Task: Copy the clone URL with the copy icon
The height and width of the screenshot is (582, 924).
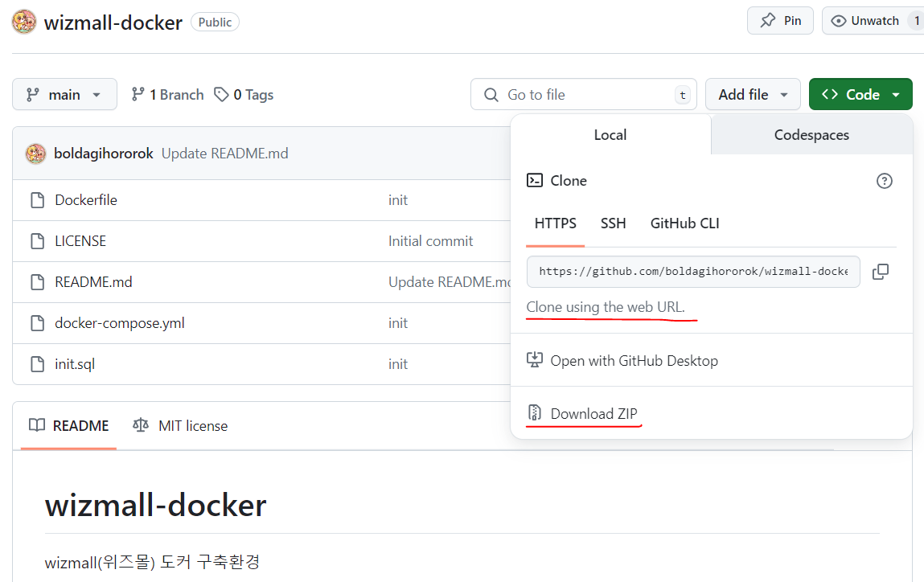Action: click(x=881, y=272)
